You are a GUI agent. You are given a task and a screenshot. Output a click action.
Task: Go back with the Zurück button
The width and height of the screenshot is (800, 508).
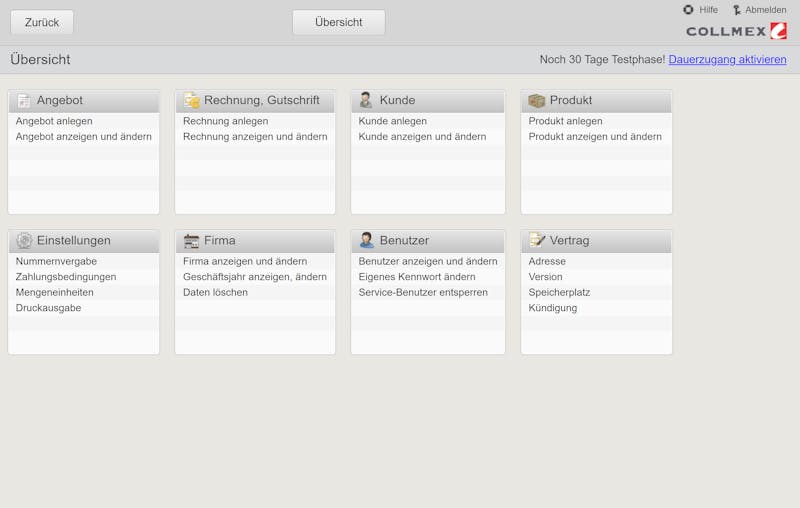[x=42, y=22]
